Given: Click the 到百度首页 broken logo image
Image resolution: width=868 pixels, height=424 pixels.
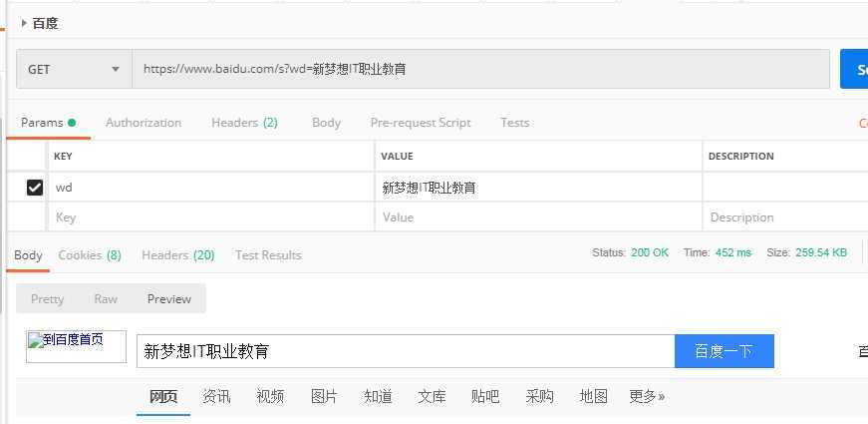Looking at the screenshot, I should click(77, 346).
